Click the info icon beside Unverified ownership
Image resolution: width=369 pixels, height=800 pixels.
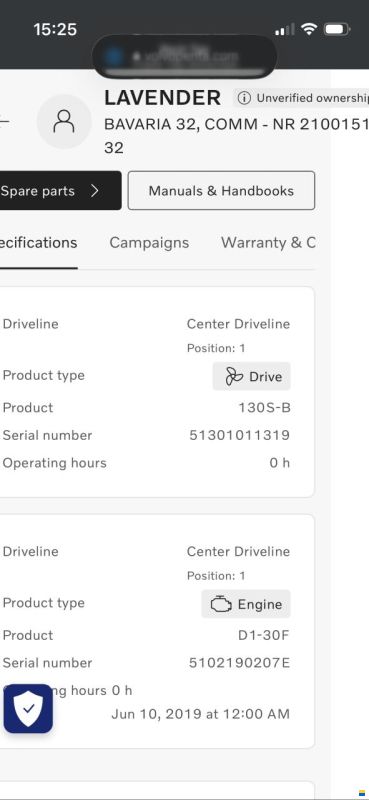click(x=244, y=98)
